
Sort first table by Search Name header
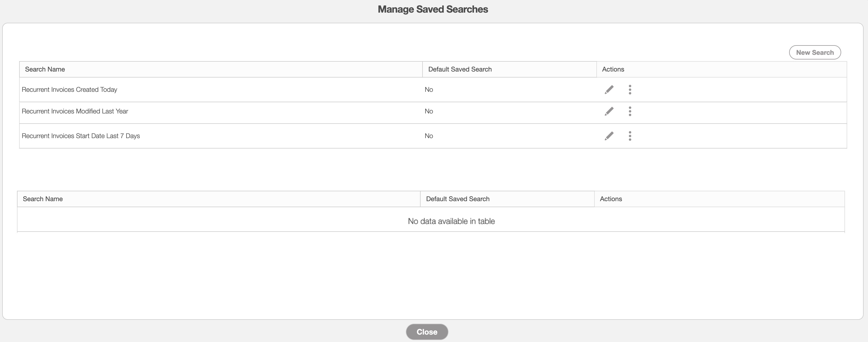(x=45, y=70)
